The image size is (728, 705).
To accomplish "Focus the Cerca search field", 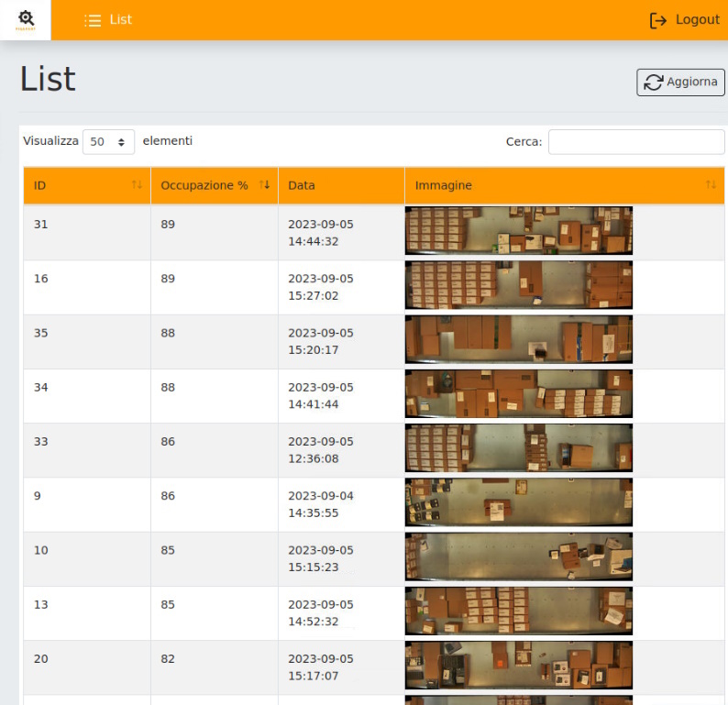I will [636, 141].
